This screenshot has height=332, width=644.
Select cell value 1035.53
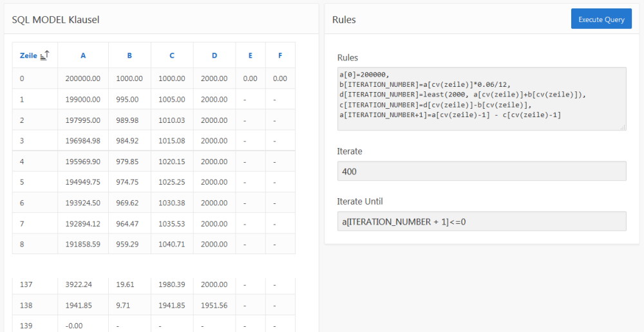tap(172, 224)
